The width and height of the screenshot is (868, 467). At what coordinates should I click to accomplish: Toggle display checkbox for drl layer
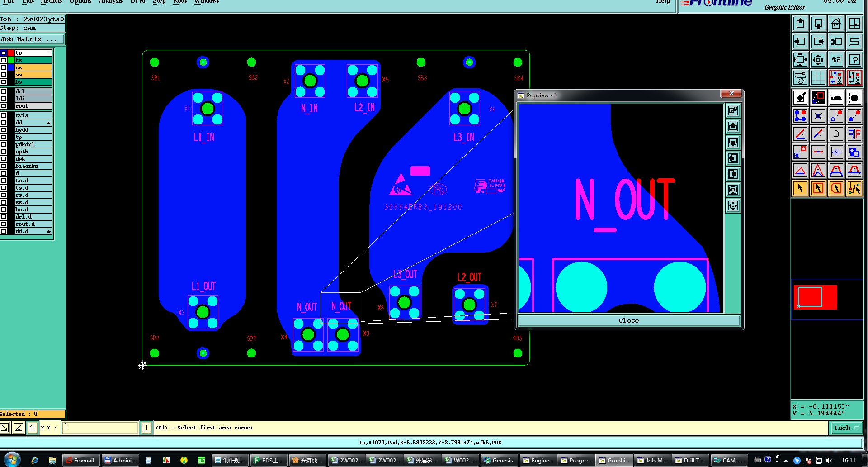tap(4, 91)
